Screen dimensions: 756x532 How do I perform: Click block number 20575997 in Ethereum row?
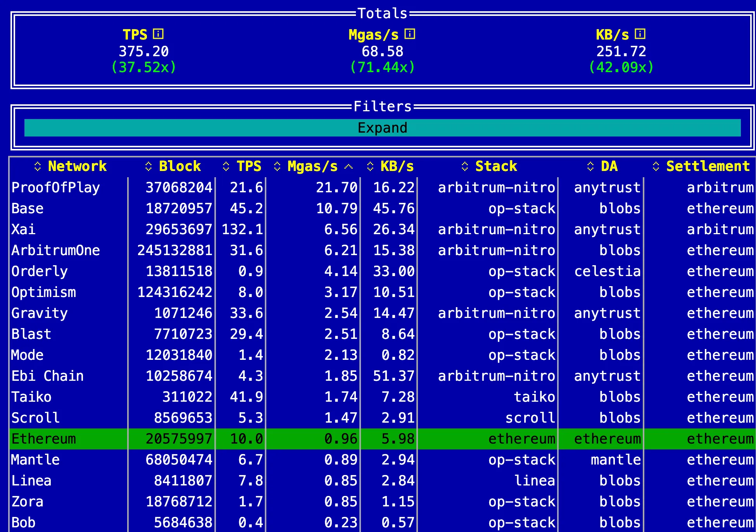[179, 439]
